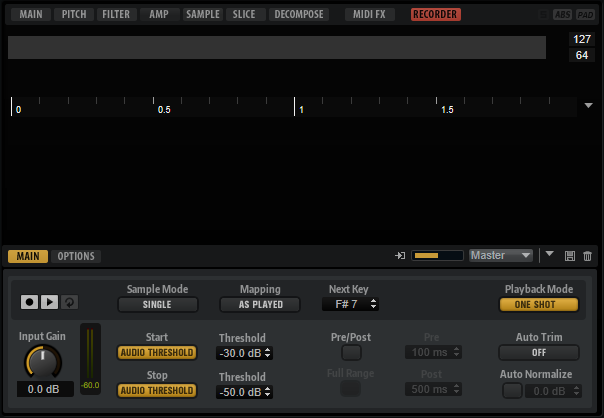The width and height of the screenshot is (604, 418).
Task: Enable the Auto Normalize checkbox
Action: [512, 391]
